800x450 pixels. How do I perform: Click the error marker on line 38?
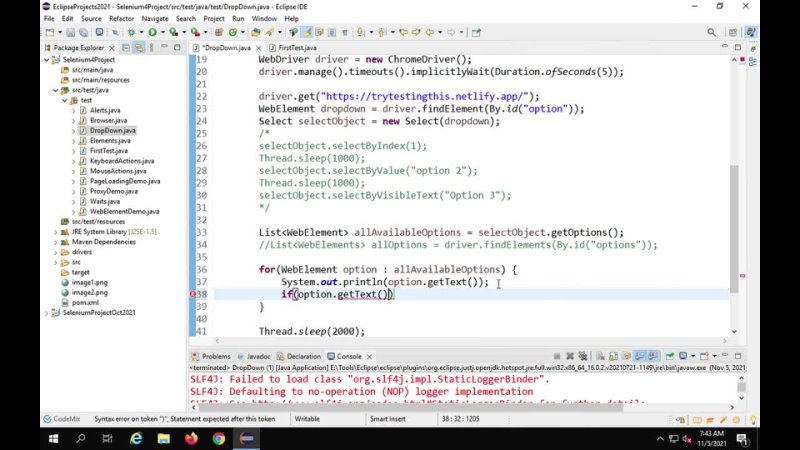pyautogui.click(x=192, y=294)
